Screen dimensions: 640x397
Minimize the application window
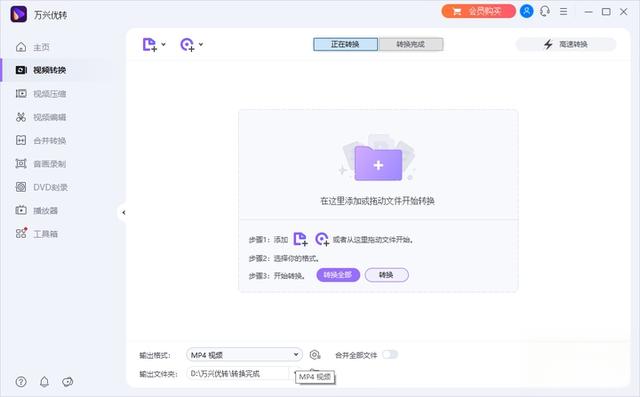(588, 12)
